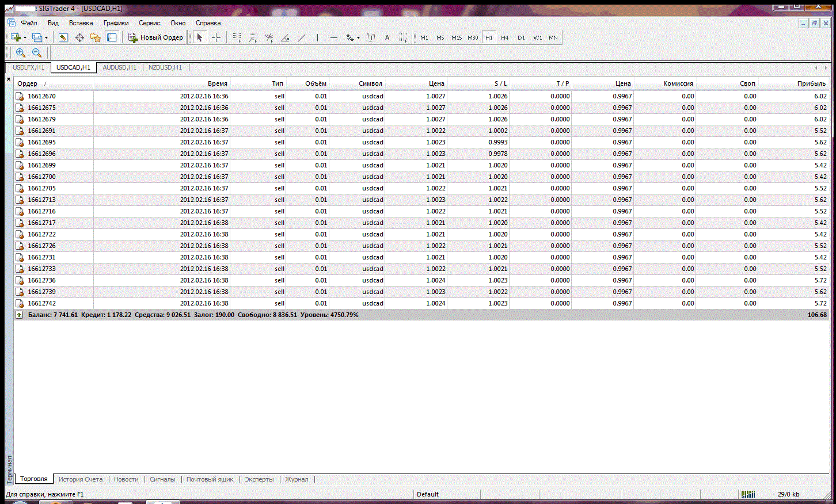The image size is (836, 504).
Task: Open the Справка menu
Action: pos(208,23)
